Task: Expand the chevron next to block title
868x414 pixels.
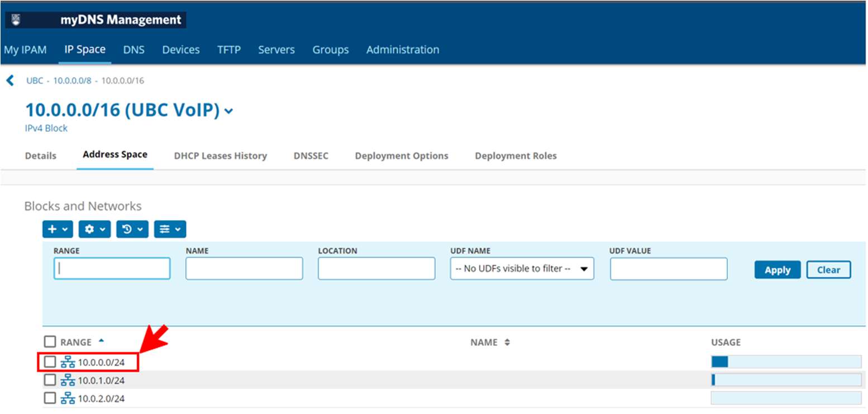Action: pos(228,111)
